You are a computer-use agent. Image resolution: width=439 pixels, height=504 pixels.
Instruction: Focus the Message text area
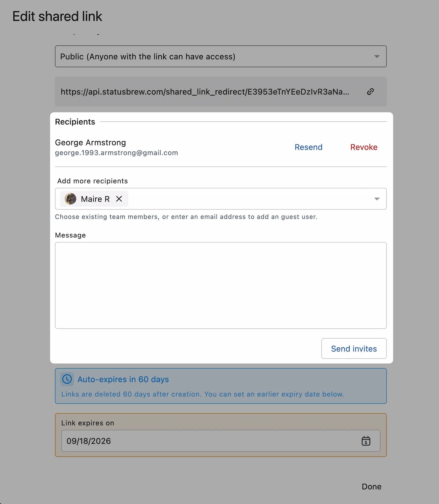(x=221, y=286)
